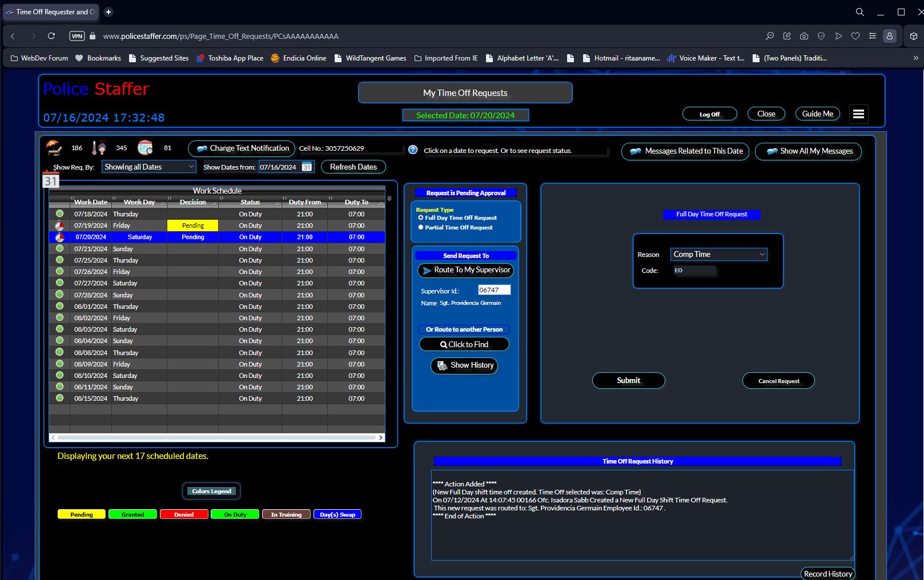
Task: Click green status dot for 08/01/2024
Action: pos(59,306)
